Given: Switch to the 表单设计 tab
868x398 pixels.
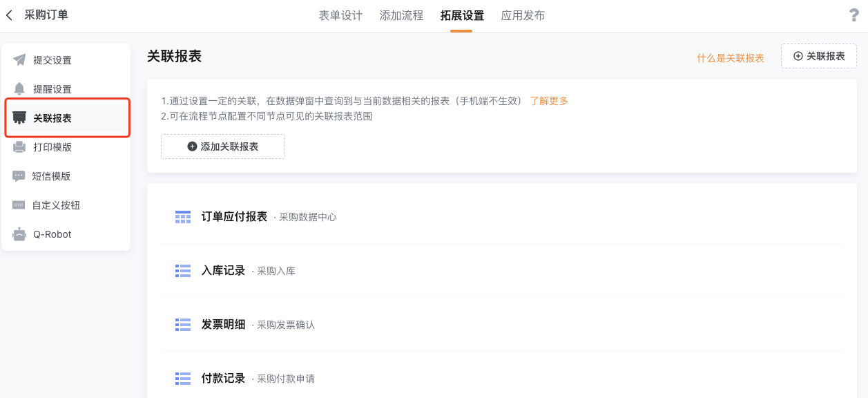Looking at the screenshot, I should tap(340, 15).
